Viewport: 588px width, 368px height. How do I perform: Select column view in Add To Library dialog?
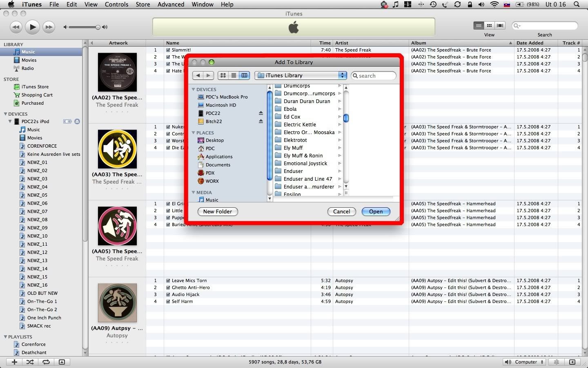[244, 75]
